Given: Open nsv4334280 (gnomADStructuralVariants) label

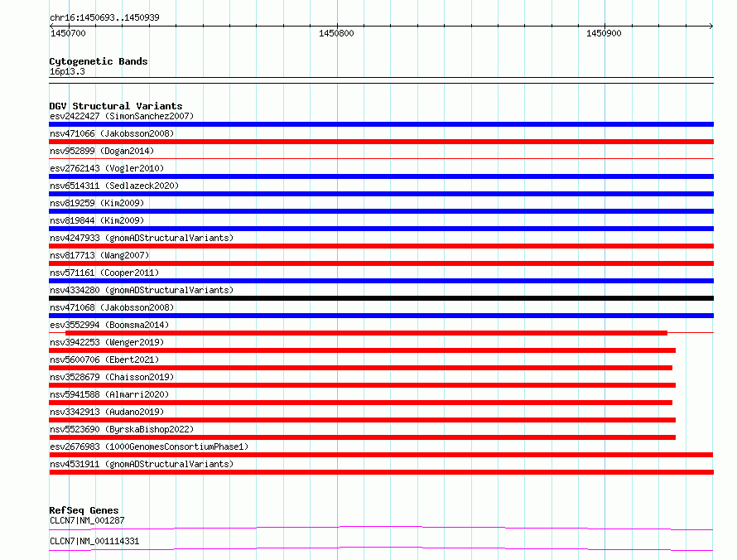Looking at the screenshot, I should click(142, 290).
